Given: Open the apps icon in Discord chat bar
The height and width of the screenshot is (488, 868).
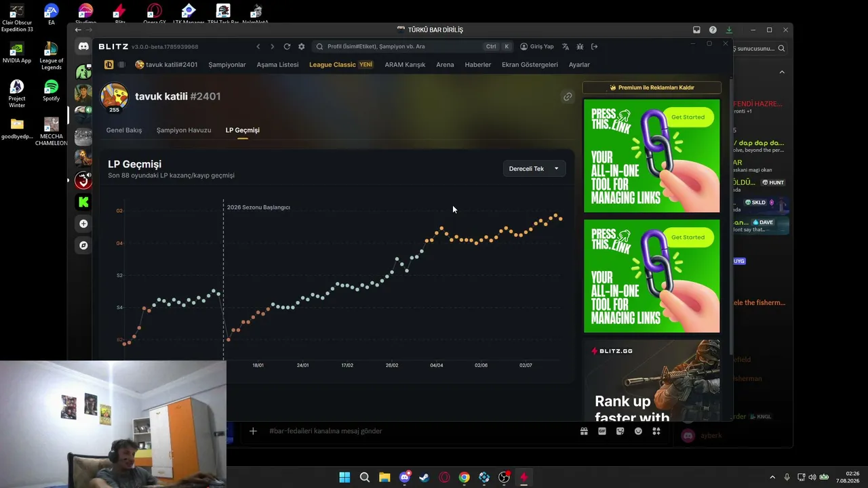Looking at the screenshot, I should 656,431.
